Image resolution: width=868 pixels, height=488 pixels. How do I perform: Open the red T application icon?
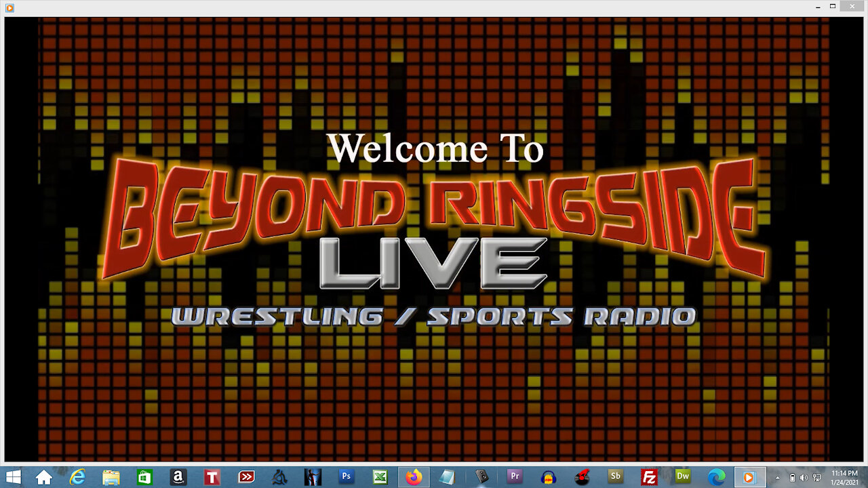[212, 477]
